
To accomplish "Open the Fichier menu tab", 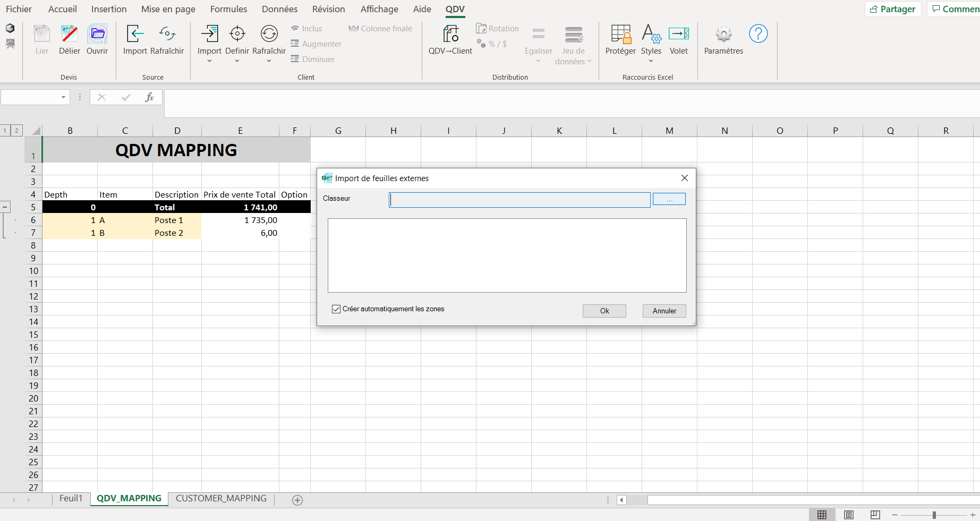I will click(19, 9).
